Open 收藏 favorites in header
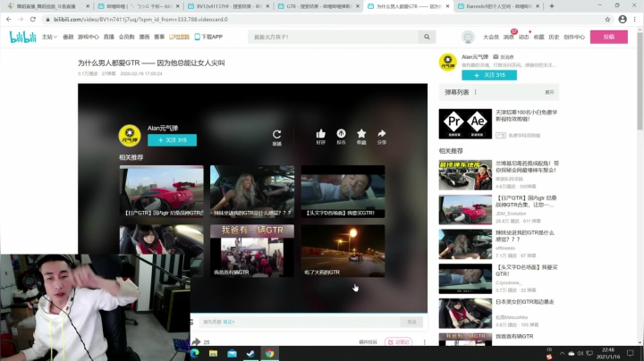Screen dimensions: 644x361 pyautogui.click(x=538, y=37)
